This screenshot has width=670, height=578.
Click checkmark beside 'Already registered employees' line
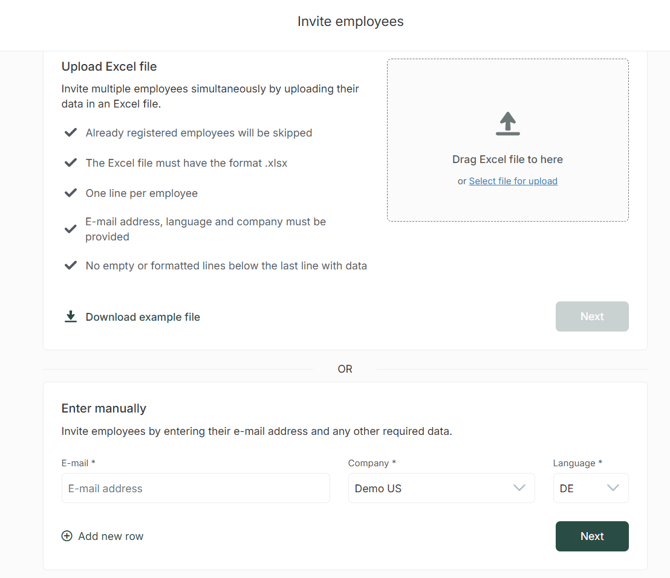(71, 132)
